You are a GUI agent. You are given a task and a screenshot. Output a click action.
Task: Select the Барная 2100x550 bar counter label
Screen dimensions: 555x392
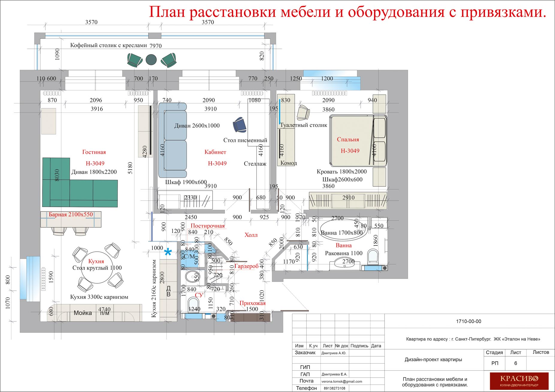click(71, 215)
